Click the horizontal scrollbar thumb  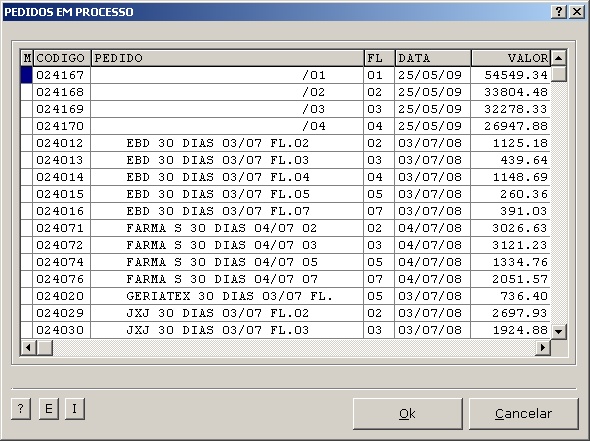click(x=45, y=347)
